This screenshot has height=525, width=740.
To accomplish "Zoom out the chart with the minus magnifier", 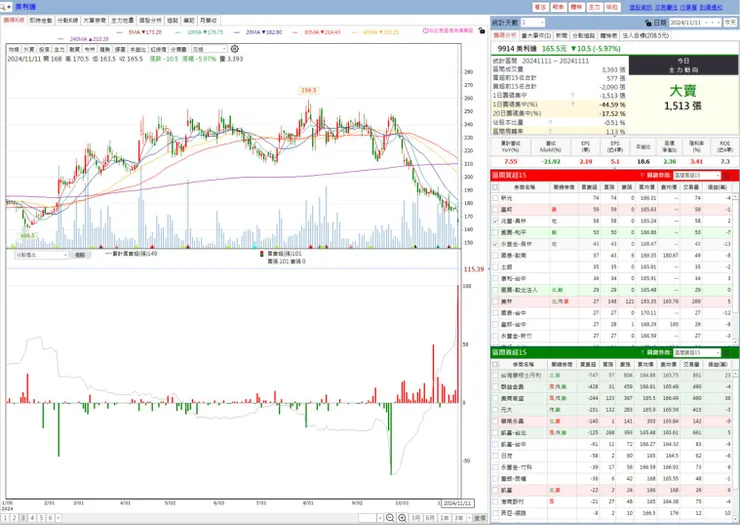I will (390, 518).
